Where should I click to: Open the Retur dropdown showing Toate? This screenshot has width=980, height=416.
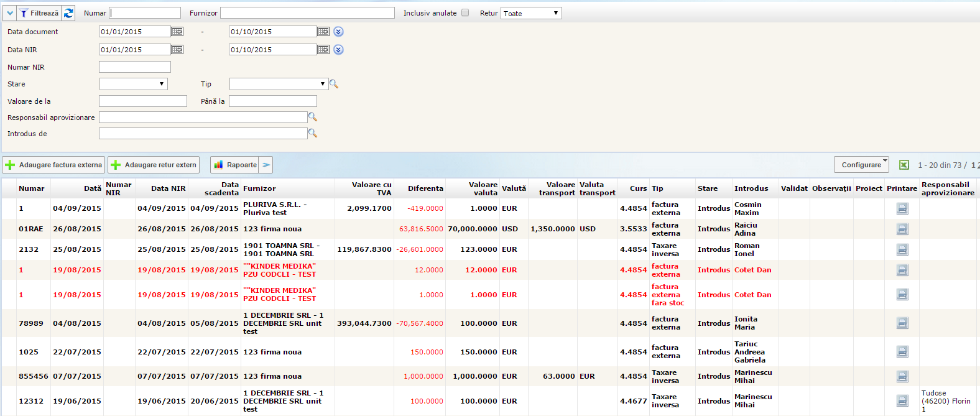pyautogui.click(x=531, y=13)
